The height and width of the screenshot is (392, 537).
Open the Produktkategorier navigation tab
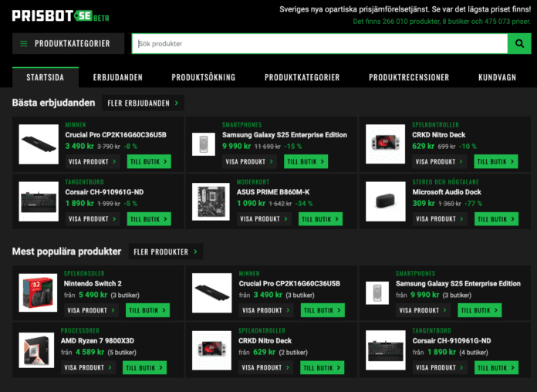(302, 77)
